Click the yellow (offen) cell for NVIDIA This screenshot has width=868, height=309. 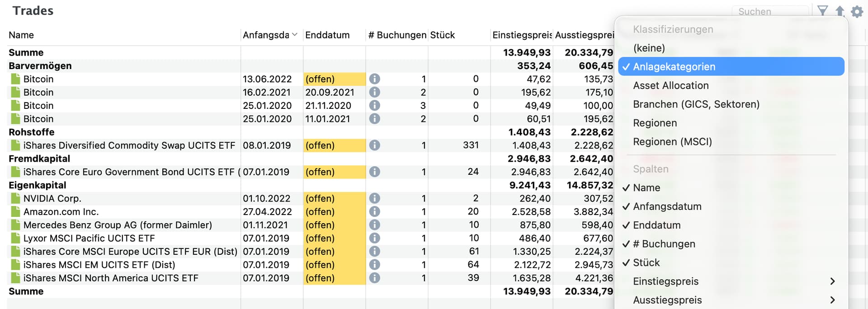click(x=334, y=198)
